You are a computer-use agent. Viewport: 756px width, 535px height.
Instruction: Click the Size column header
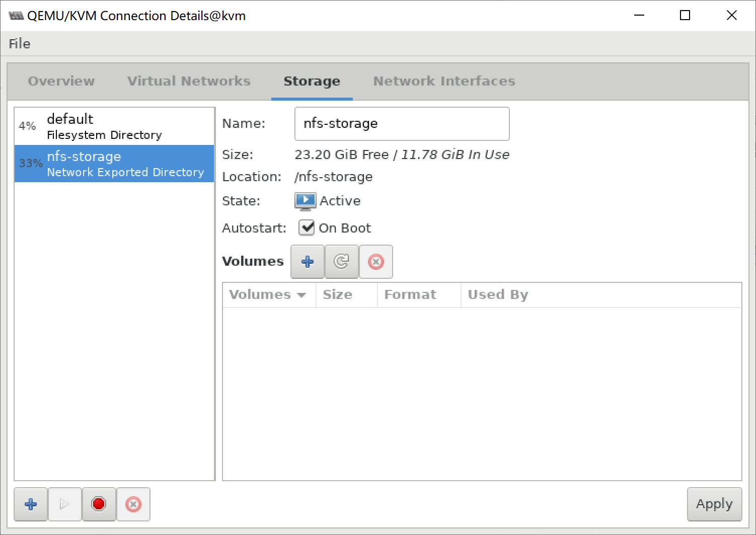[346, 295]
